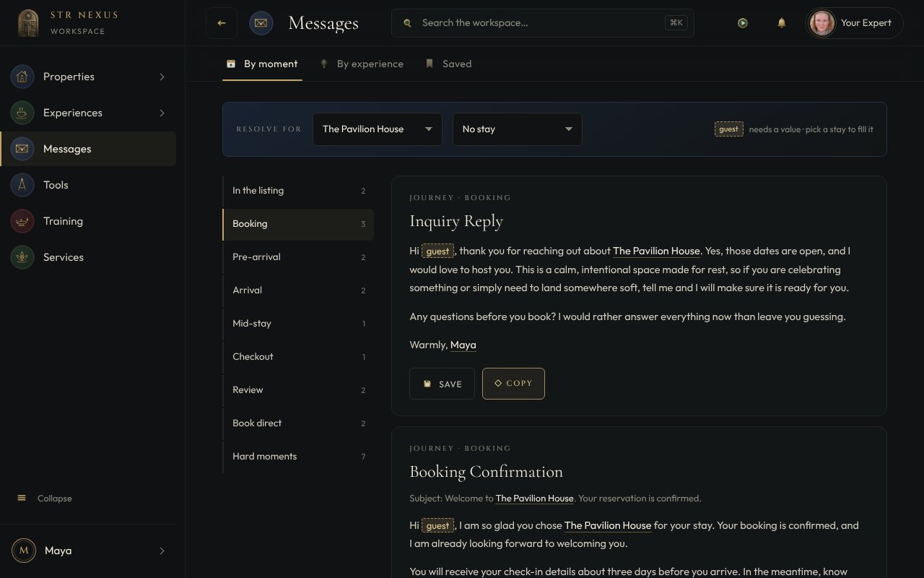
Task: Click the guest tag in the resolve bar
Action: (728, 129)
